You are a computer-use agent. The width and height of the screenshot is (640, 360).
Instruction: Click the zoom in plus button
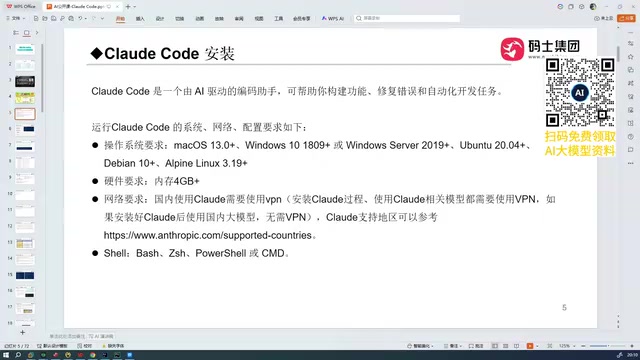tap(632, 346)
